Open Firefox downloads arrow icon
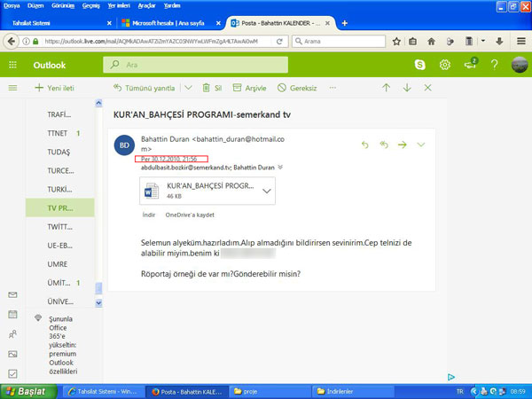532x399 pixels. coord(499,42)
